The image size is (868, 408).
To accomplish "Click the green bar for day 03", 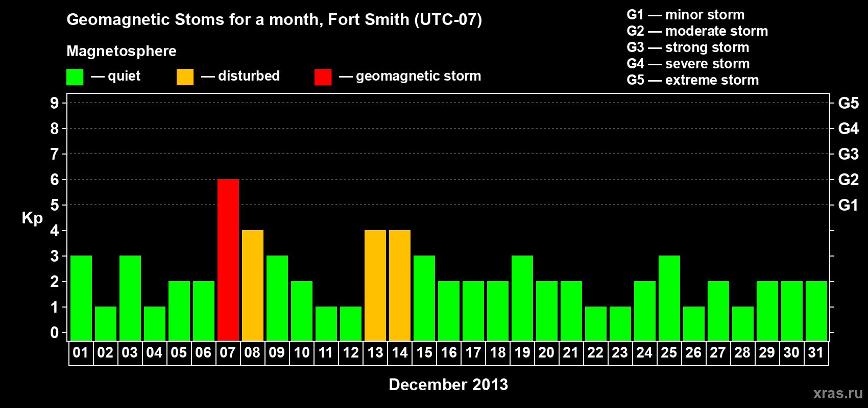I will [130, 298].
